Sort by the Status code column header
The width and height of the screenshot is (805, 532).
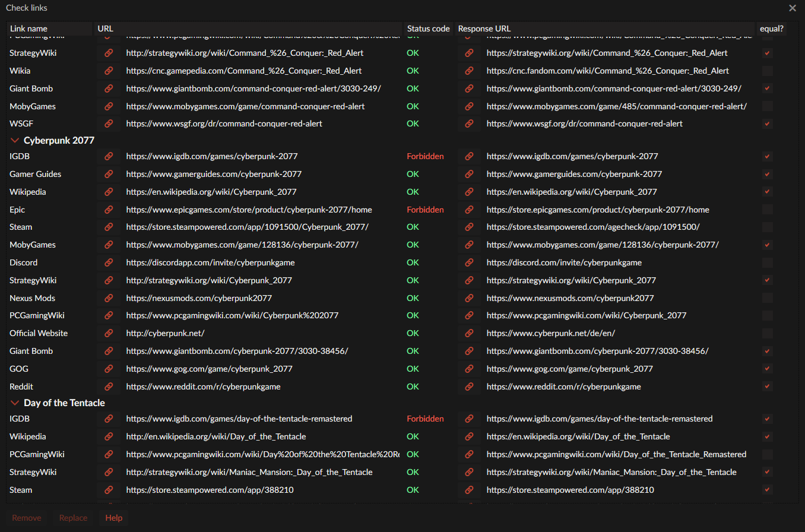[x=429, y=28]
